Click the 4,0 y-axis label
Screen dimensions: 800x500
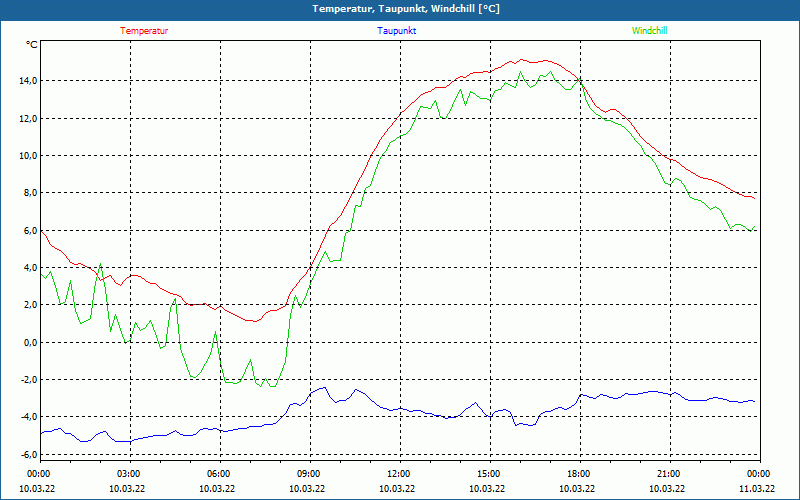click(30, 268)
